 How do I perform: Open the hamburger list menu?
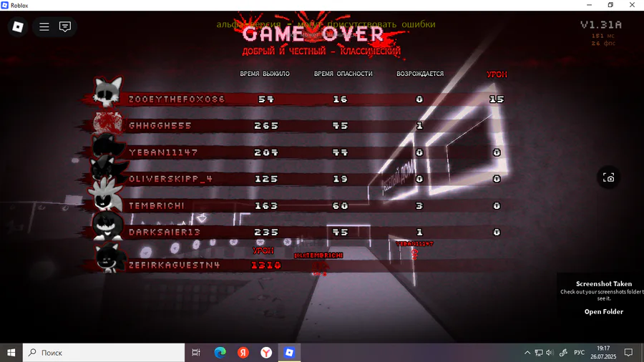click(44, 26)
